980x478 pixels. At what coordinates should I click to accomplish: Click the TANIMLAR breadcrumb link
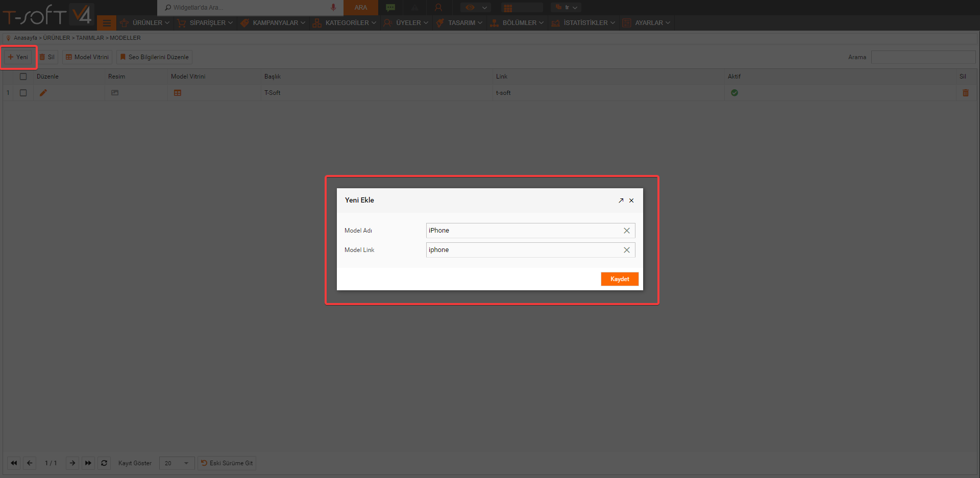click(90, 38)
